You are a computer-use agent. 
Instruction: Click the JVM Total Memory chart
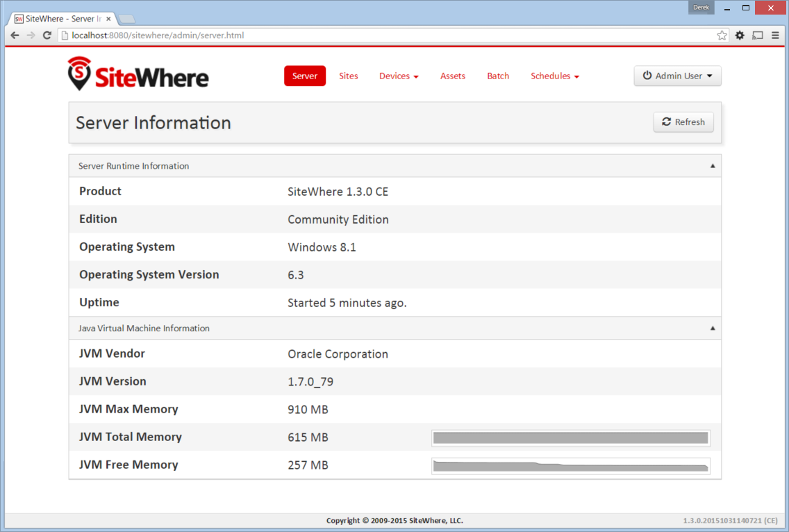(x=571, y=438)
